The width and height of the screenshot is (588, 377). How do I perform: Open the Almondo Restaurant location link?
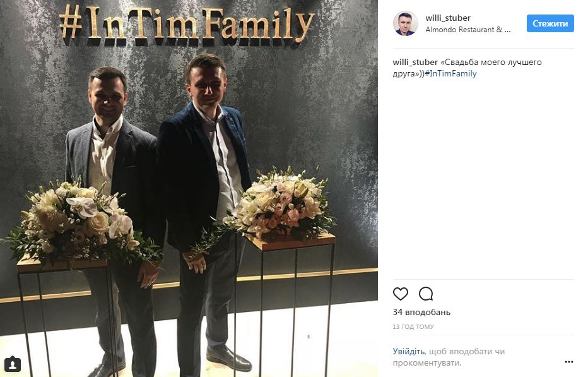pyautogui.click(x=468, y=30)
